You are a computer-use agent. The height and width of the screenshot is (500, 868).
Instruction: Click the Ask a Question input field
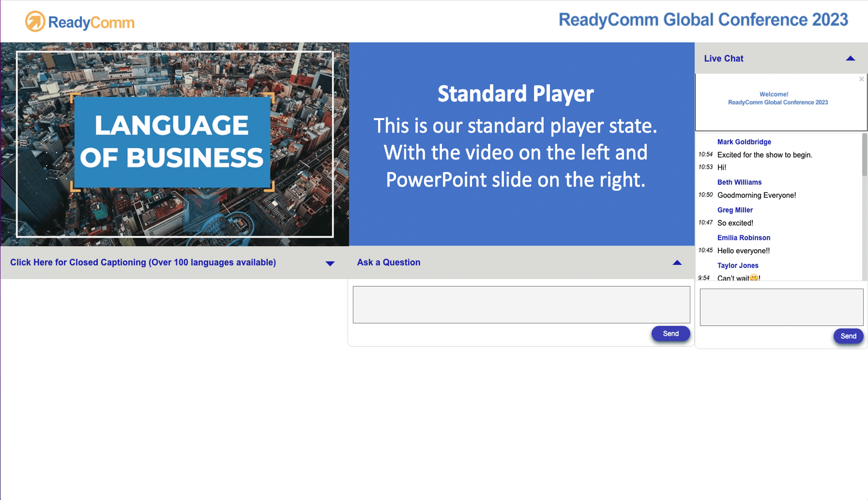pyautogui.click(x=520, y=304)
